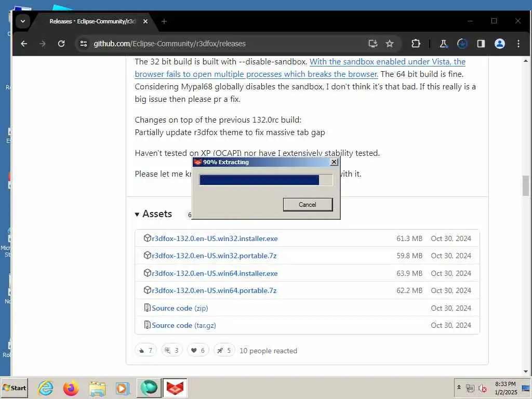Click scrollbar down arrow

pos(526,372)
